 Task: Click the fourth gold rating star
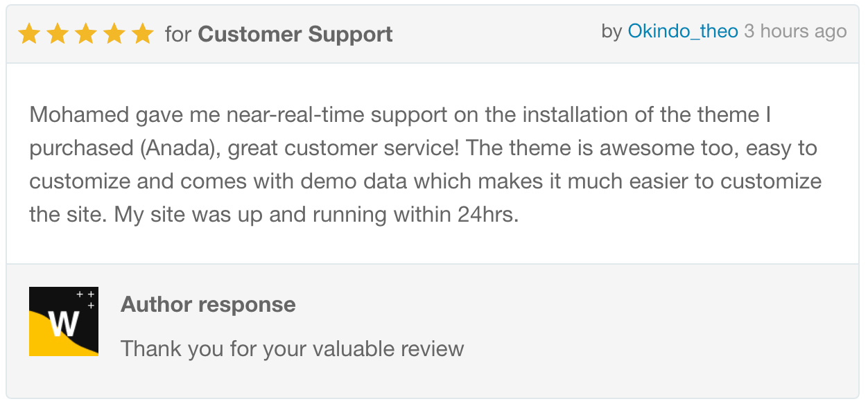[114, 33]
